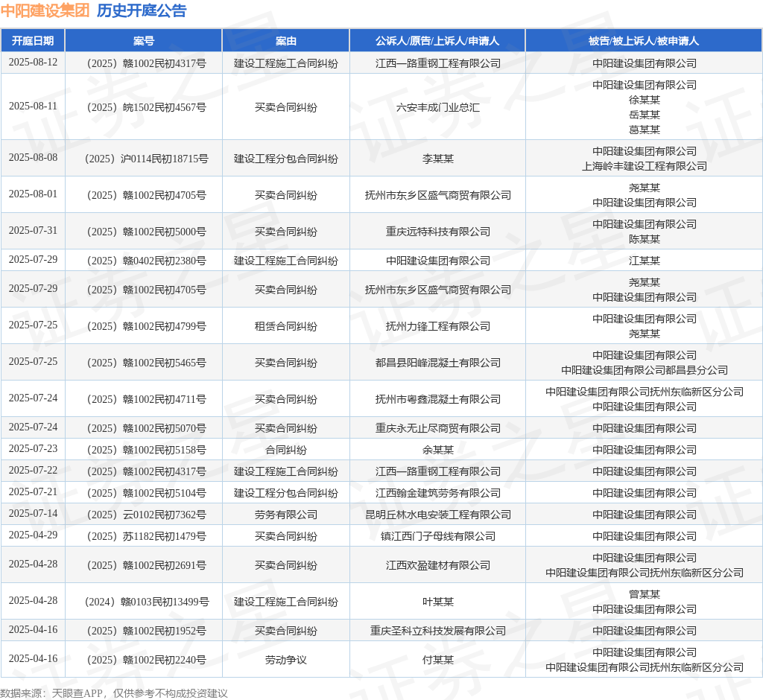The image size is (763, 700).
Task: Click the date cell 2025-08-08
Action: [33, 158]
